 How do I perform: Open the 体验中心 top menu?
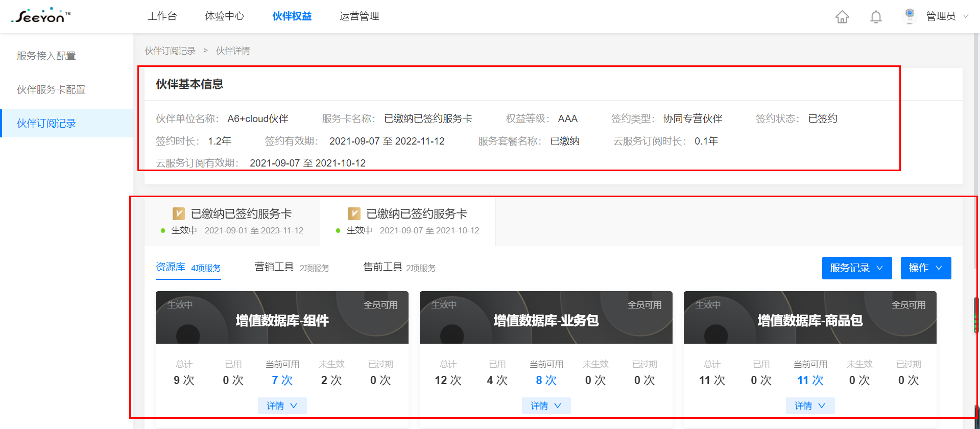[225, 16]
